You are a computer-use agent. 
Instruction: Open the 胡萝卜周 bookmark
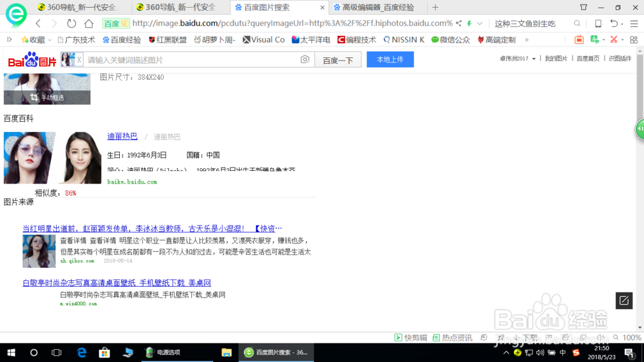[x=215, y=39]
